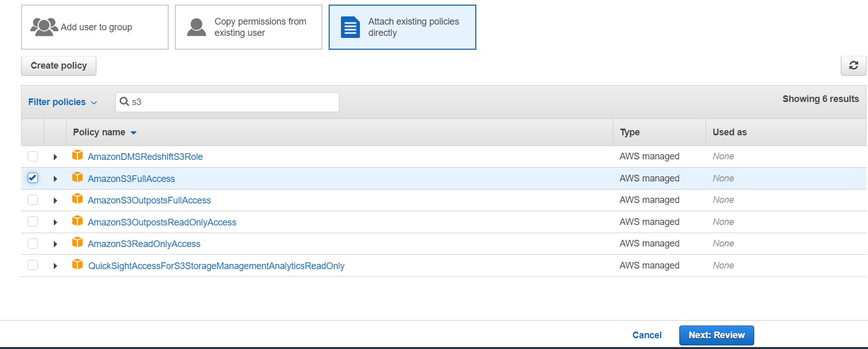Click the policy icon beside AmazonS3ReadOnlyAccess

[77, 242]
